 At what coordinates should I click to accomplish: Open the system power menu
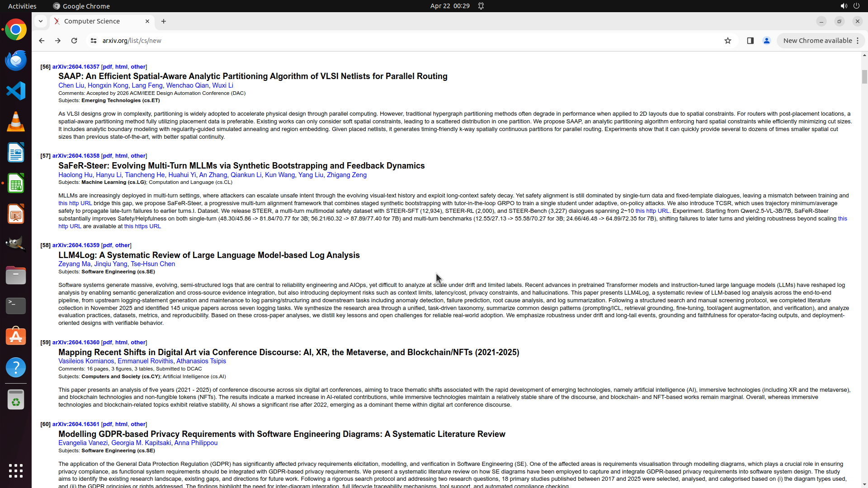click(856, 6)
